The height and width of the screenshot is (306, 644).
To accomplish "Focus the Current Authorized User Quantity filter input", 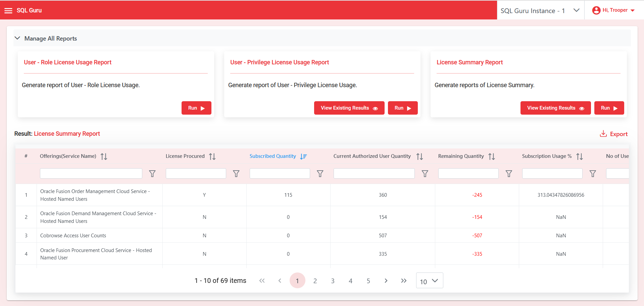I will click(x=374, y=173).
